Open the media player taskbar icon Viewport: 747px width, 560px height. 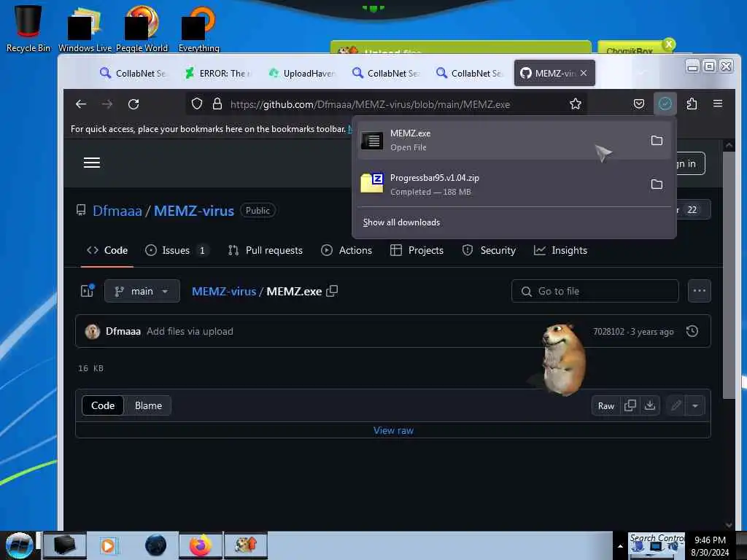tap(108, 545)
